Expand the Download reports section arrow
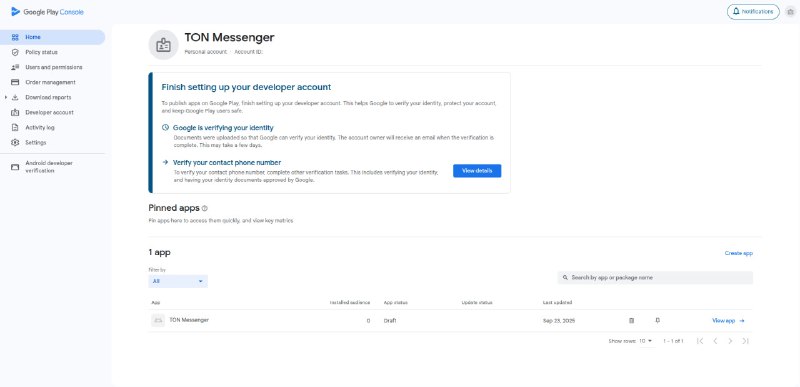 6,97
